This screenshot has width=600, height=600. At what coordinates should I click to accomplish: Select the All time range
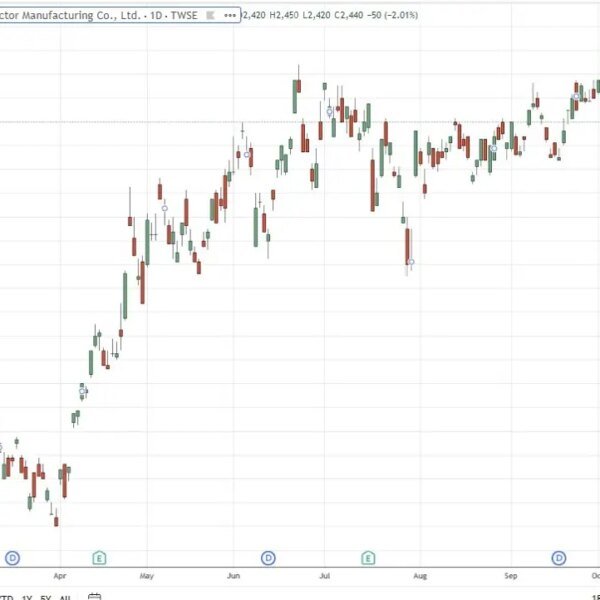tap(65, 598)
